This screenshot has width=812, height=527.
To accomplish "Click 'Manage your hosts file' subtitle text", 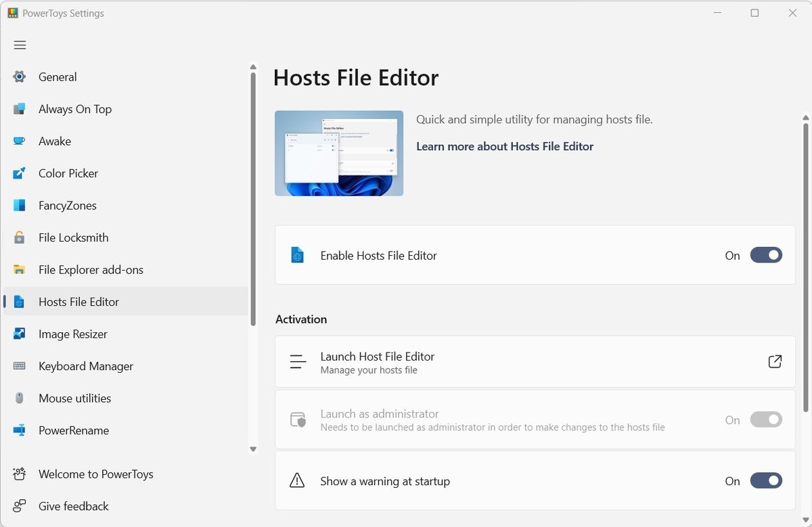I will coord(369,370).
